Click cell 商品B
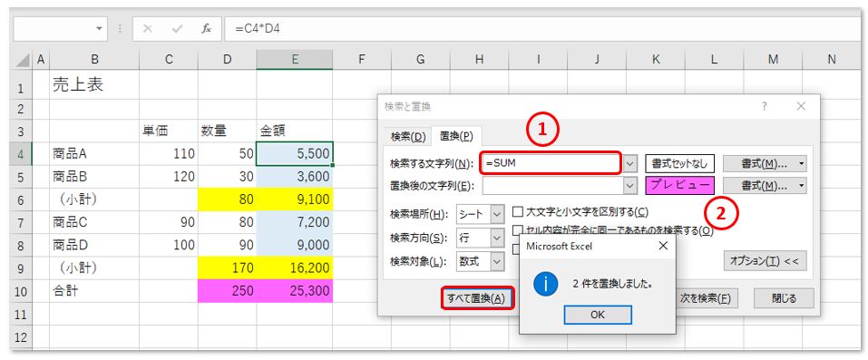This screenshot has width=868, height=360. point(94,177)
